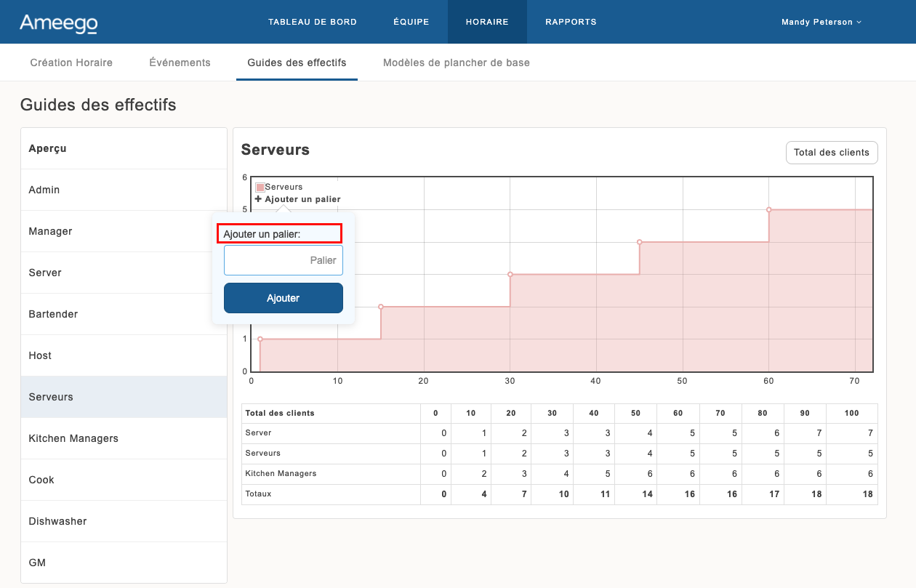Click the Serveurs legend color swatch
916x588 pixels.
[x=260, y=188]
